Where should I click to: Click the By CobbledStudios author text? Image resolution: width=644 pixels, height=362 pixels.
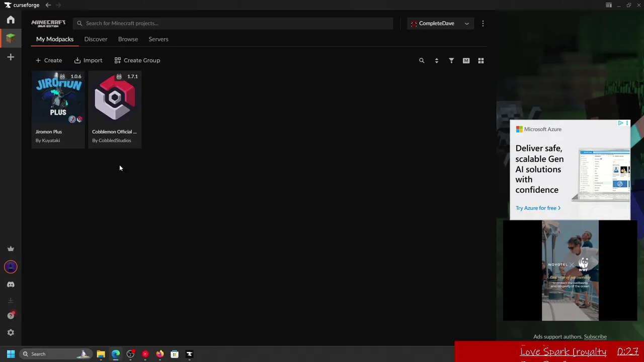coord(112,141)
